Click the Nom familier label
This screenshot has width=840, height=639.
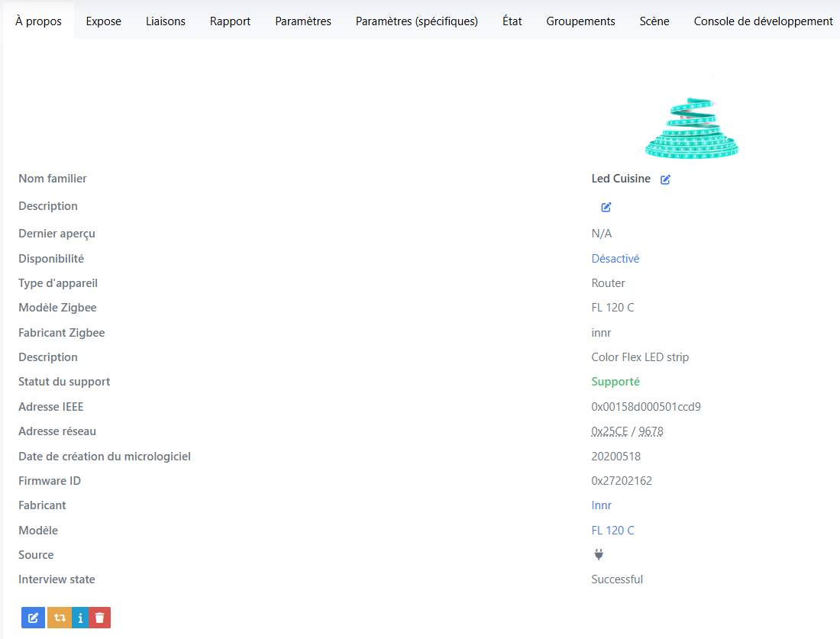click(53, 179)
